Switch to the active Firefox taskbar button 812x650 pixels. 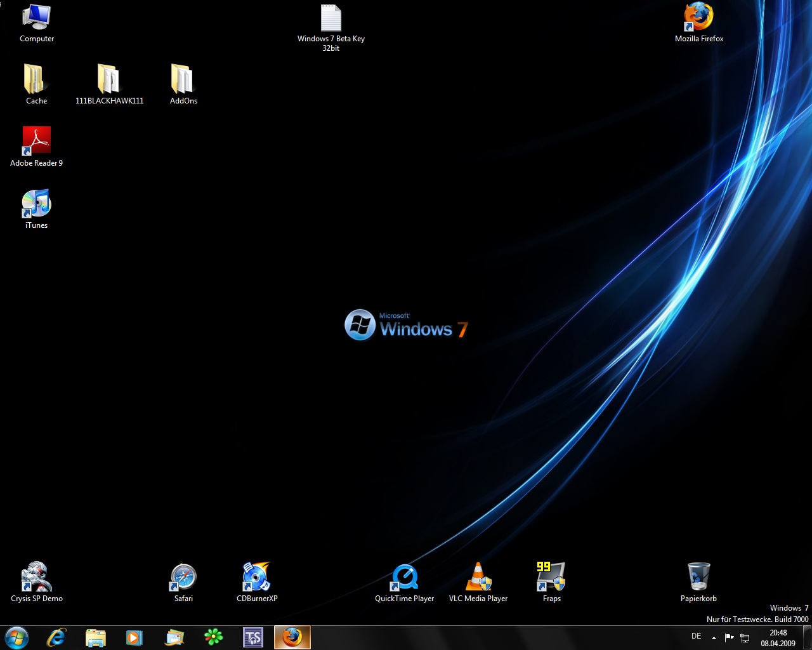292,637
